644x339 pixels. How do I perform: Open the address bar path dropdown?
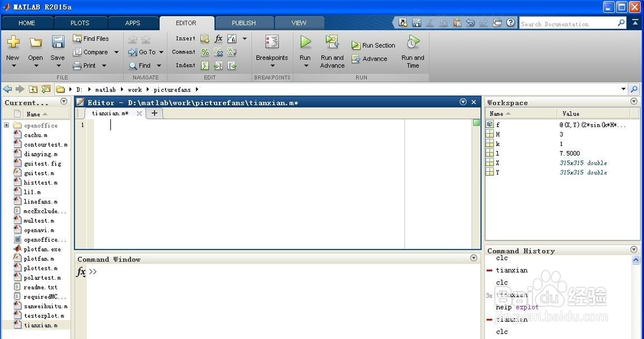623,89
